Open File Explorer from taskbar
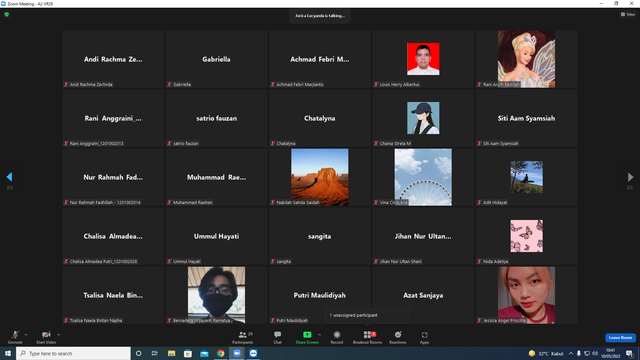This screenshot has width=640, height=360. (x=171, y=353)
